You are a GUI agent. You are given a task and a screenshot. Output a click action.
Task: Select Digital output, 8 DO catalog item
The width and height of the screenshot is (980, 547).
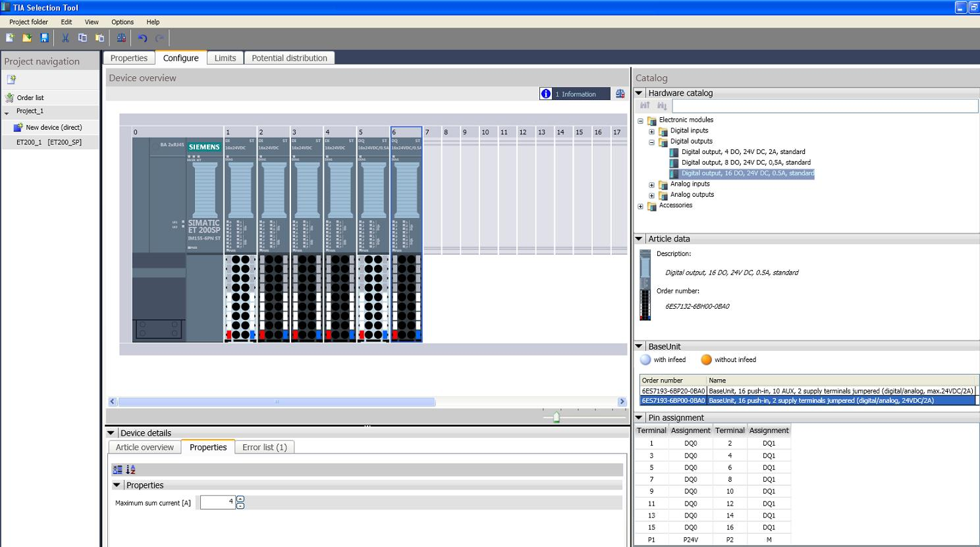click(746, 163)
